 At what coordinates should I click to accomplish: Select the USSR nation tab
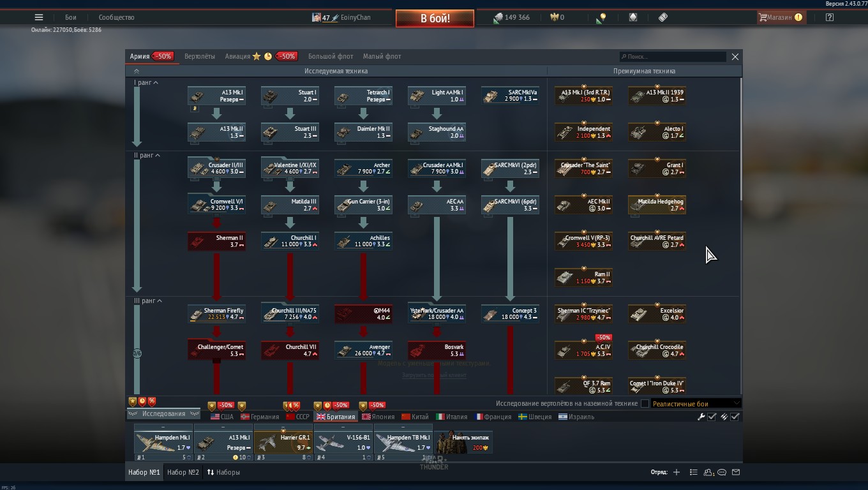click(297, 417)
